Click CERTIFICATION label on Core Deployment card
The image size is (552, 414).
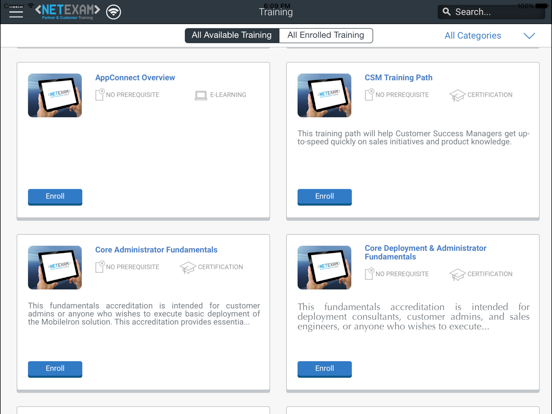click(x=490, y=274)
